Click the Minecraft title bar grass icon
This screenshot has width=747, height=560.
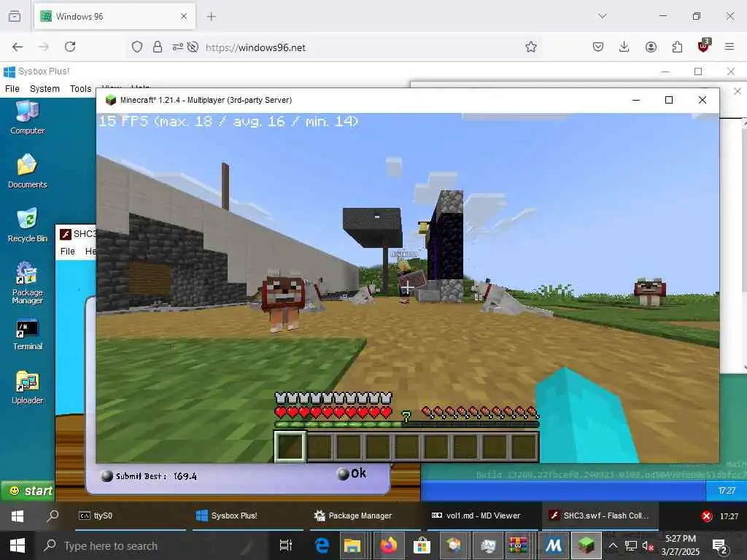(x=111, y=100)
